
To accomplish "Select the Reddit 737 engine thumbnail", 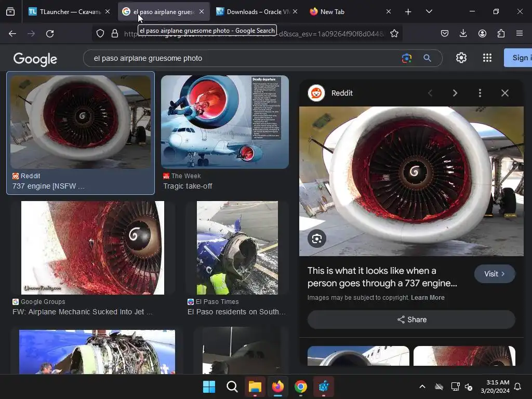I will pyautogui.click(x=81, y=122).
